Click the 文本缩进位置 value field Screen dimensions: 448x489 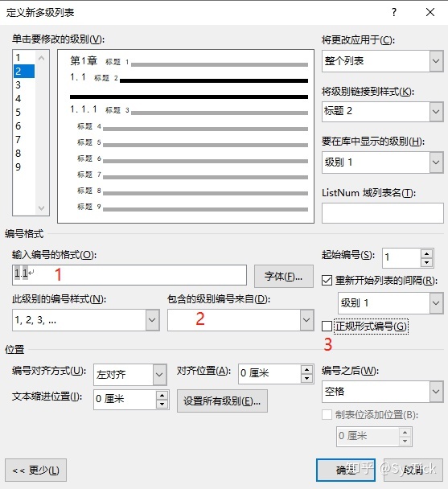125,399
